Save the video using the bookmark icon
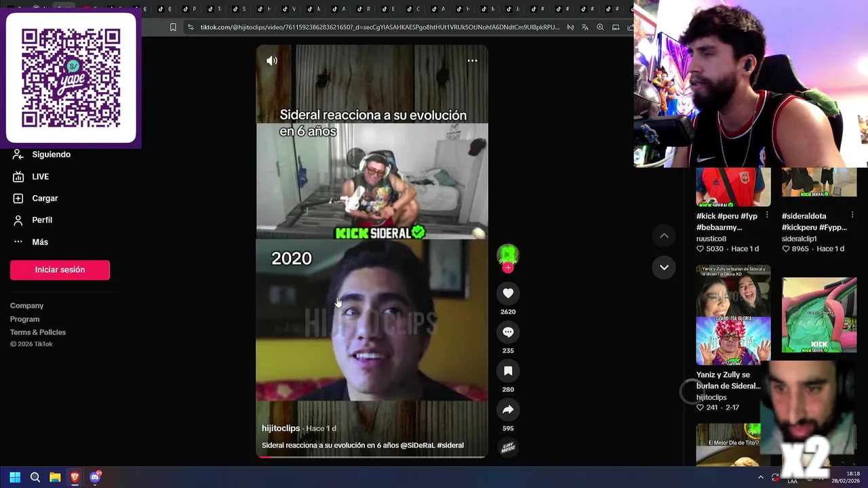The width and height of the screenshot is (868, 488). (508, 371)
